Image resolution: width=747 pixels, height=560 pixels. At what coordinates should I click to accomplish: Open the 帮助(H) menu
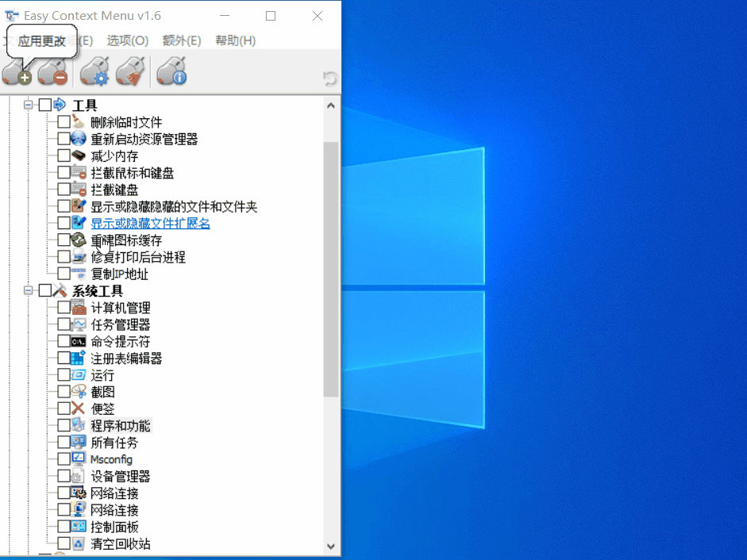[235, 40]
